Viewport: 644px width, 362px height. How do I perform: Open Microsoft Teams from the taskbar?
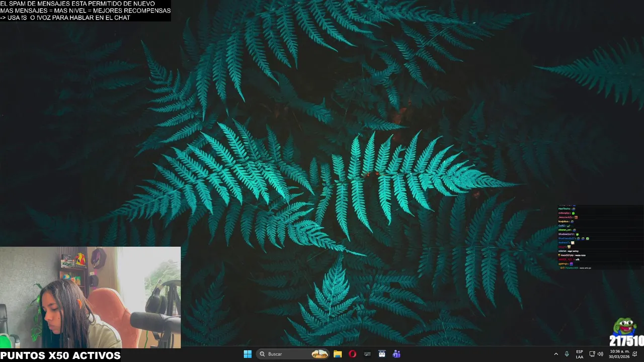point(396,354)
